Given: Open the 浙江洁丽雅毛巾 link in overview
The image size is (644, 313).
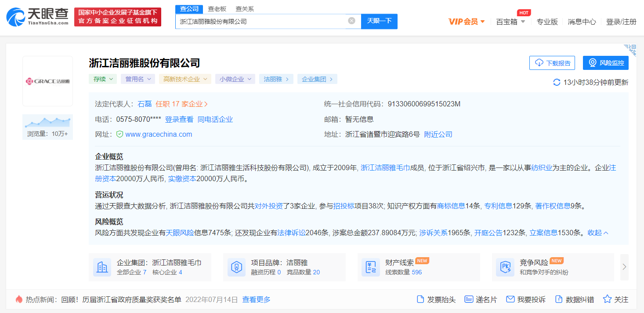Looking at the screenshot, I should pyautogui.click(x=385, y=167).
